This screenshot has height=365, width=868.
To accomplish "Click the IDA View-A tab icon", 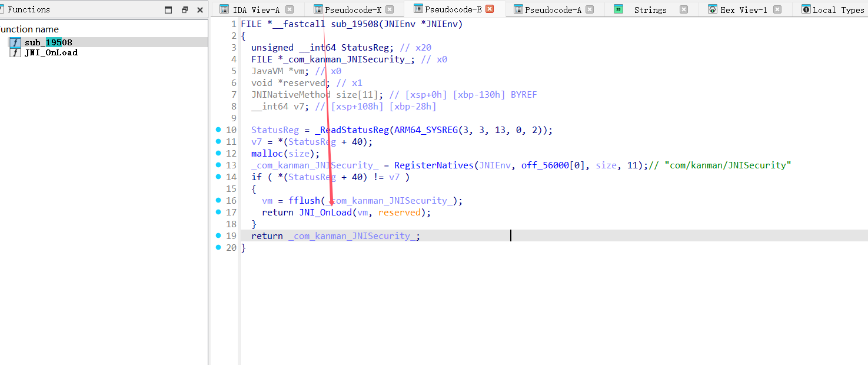I will 224,9.
